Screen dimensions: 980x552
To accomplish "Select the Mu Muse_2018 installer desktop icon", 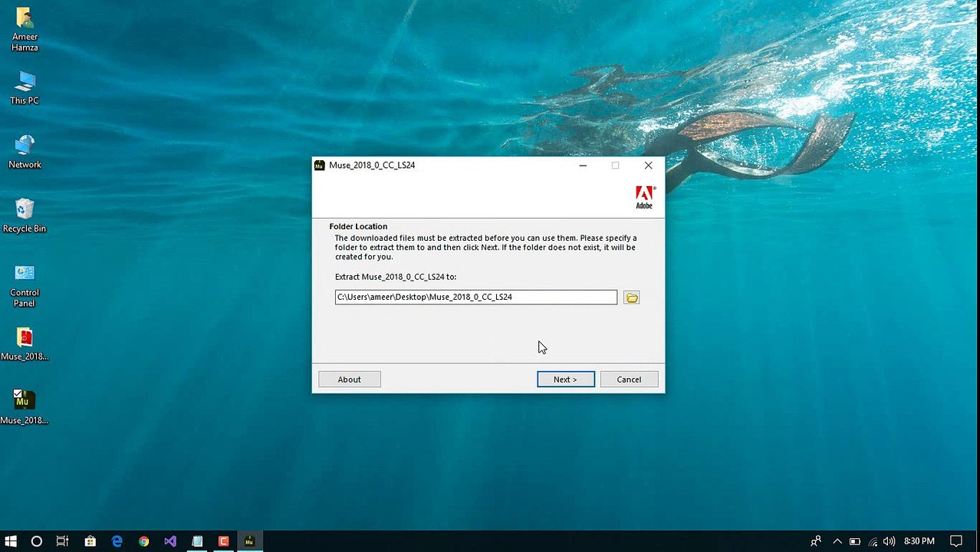I will tap(25, 408).
